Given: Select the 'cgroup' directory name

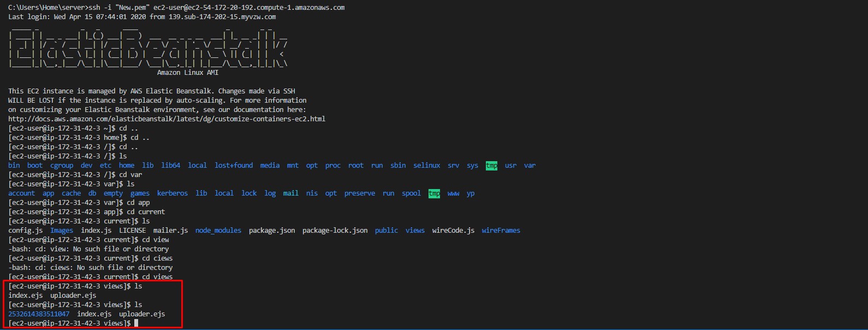Looking at the screenshot, I should click(x=62, y=166).
